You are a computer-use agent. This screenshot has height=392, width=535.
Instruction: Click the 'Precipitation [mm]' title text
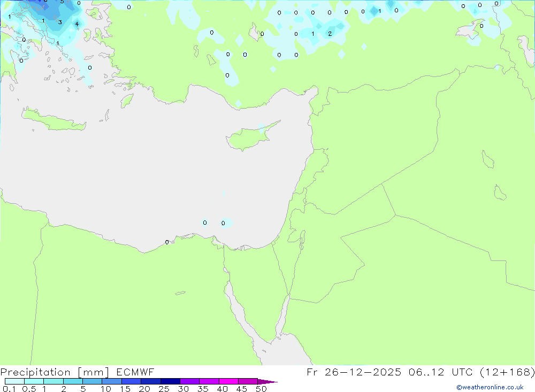[x=55, y=372]
